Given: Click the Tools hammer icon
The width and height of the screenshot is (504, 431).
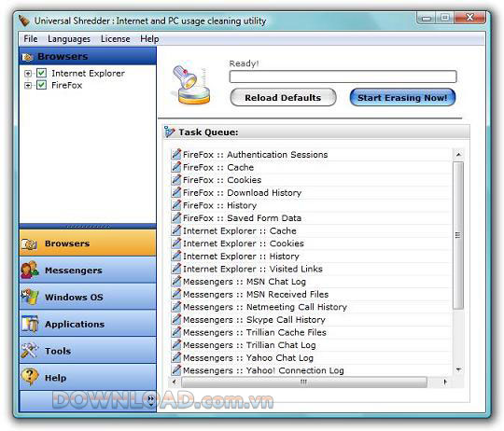Looking at the screenshot, I should 30,351.
